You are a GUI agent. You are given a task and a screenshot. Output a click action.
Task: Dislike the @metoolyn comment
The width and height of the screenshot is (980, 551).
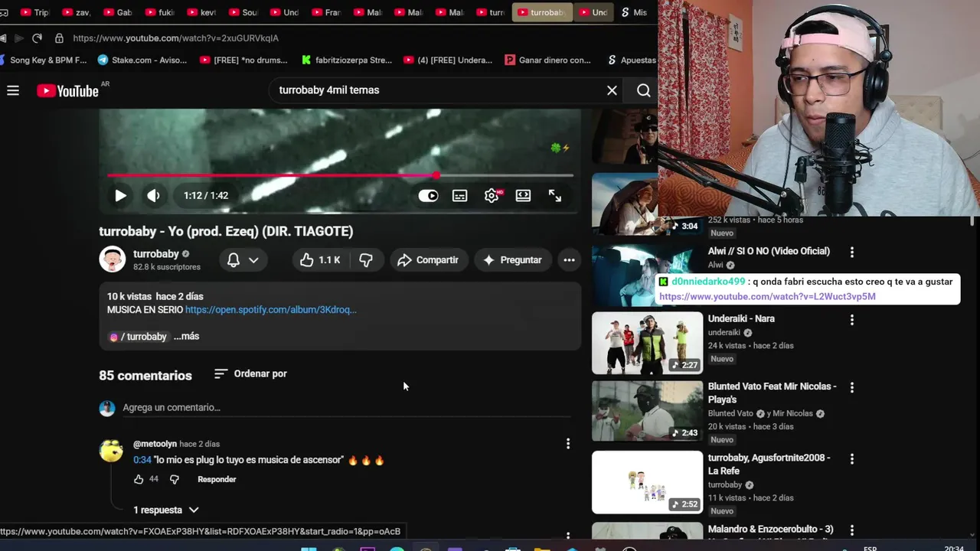click(x=175, y=479)
